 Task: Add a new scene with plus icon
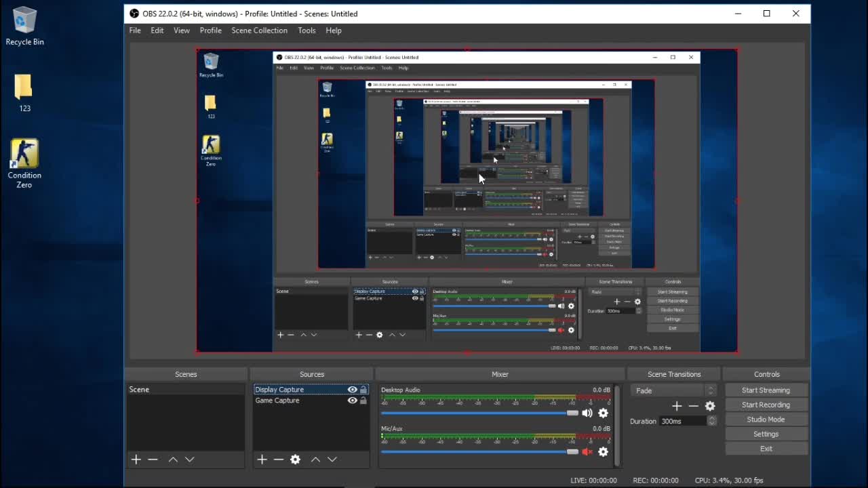pos(136,460)
